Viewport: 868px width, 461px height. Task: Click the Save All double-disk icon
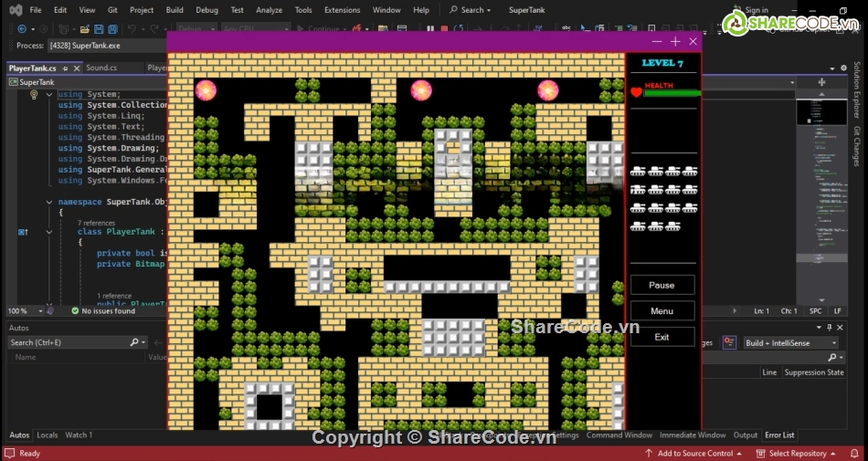[113, 28]
